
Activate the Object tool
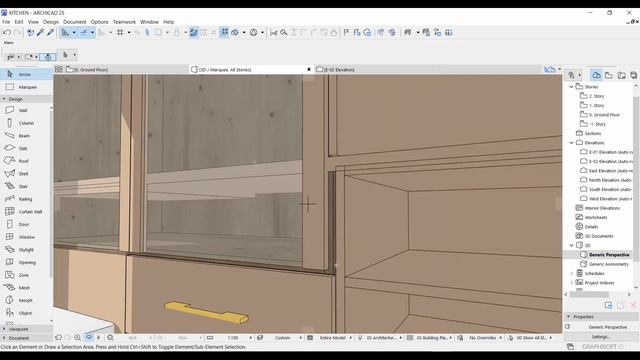pyautogui.click(x=24, y=313)
